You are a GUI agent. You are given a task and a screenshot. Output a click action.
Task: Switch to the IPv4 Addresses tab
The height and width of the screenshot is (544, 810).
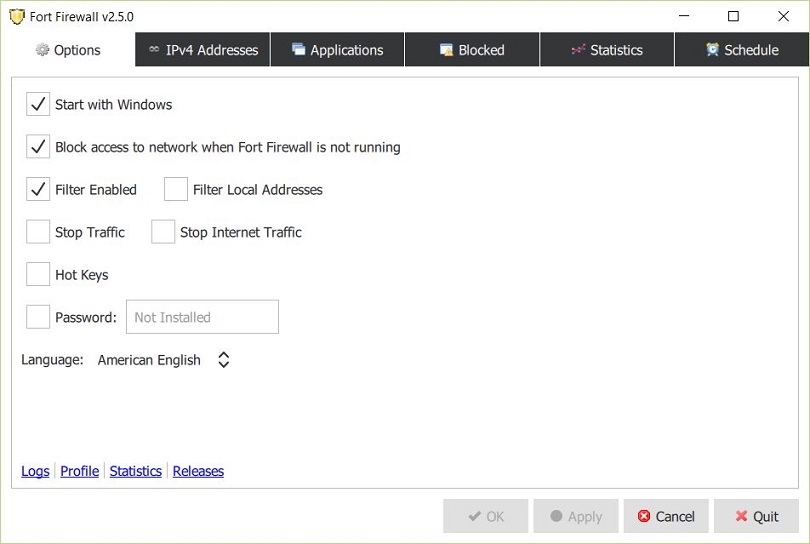point(202,50)
